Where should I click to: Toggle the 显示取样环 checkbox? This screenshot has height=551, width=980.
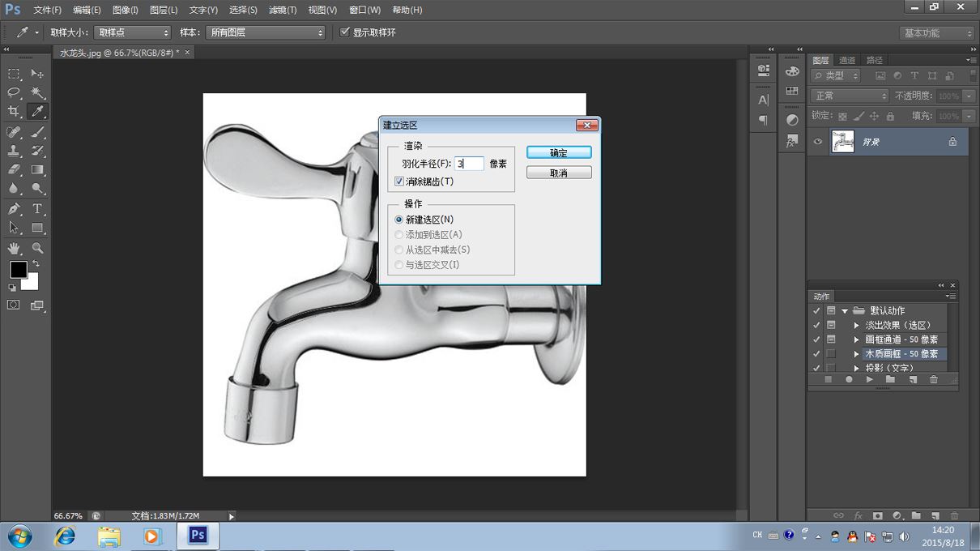(x=345, y=32)
